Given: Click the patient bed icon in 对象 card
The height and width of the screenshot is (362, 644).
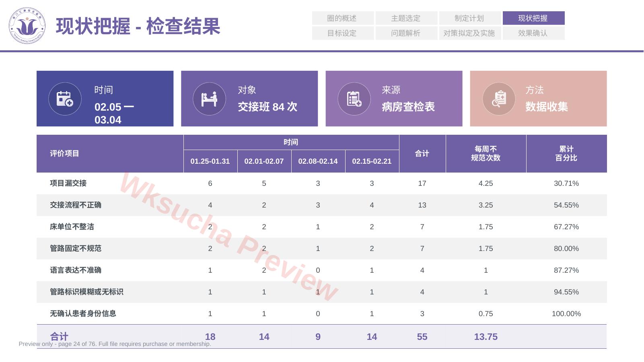Looking at the screenshot, I should coord(209,99).
